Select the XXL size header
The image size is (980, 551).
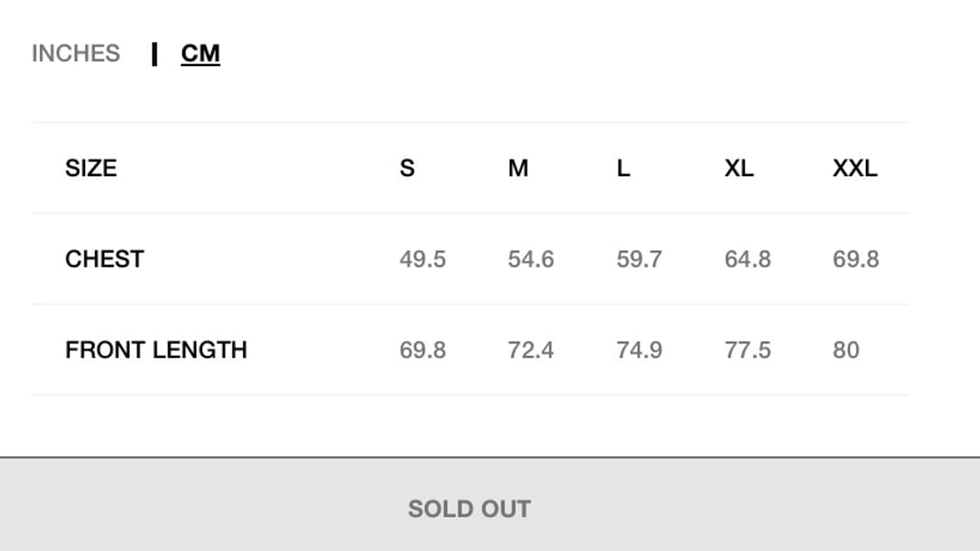coord(855,168)
